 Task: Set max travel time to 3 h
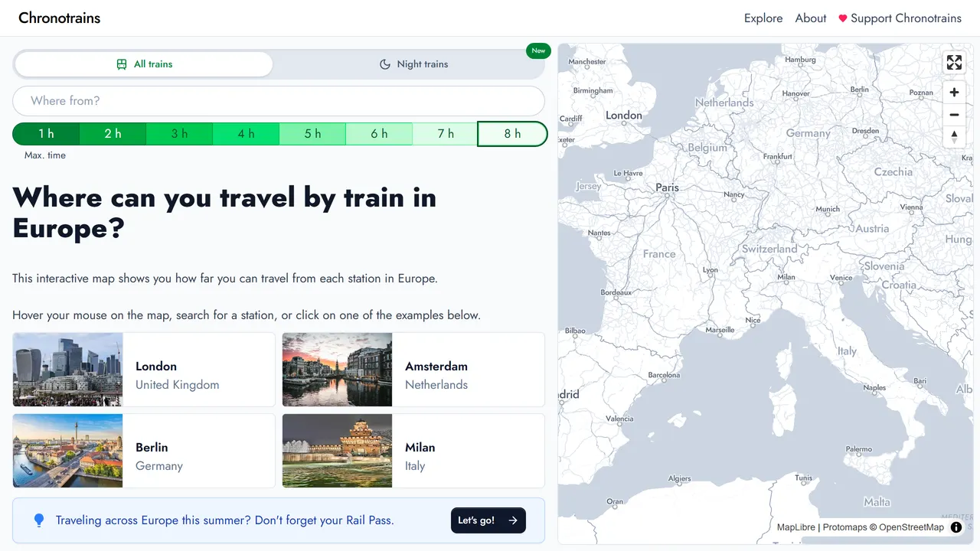[179, 134]
